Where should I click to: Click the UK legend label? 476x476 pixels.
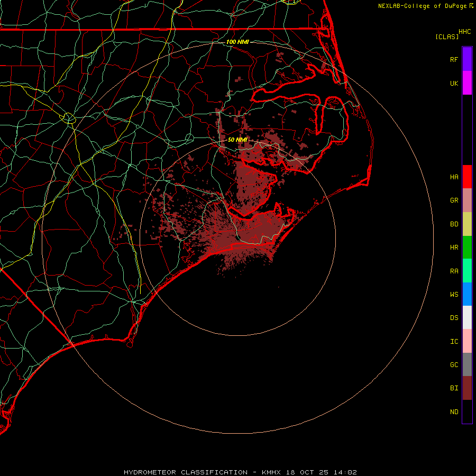click(454, 83)
